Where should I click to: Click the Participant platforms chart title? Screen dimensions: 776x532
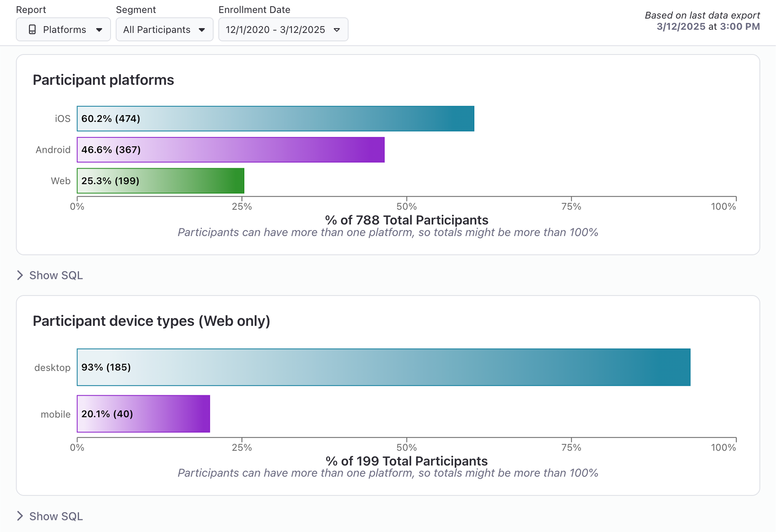tap(103, 80)
